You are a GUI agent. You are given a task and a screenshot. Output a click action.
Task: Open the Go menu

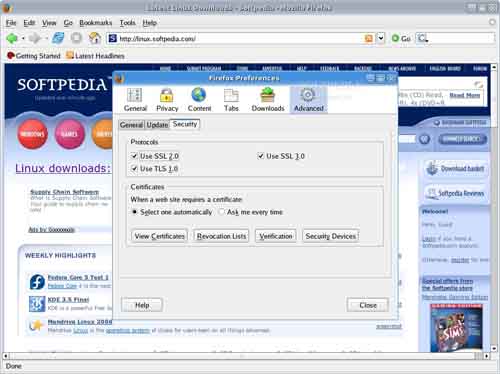[68, 23]
